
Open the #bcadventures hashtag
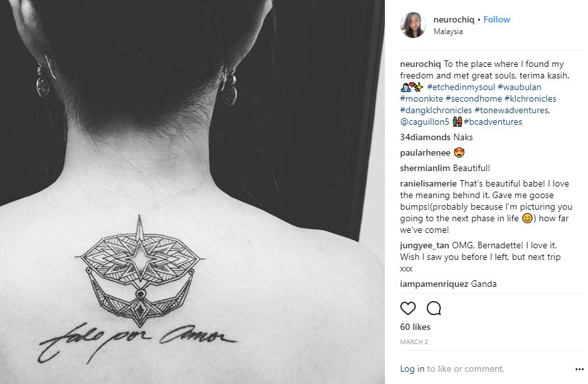click(x=493, y=122)
